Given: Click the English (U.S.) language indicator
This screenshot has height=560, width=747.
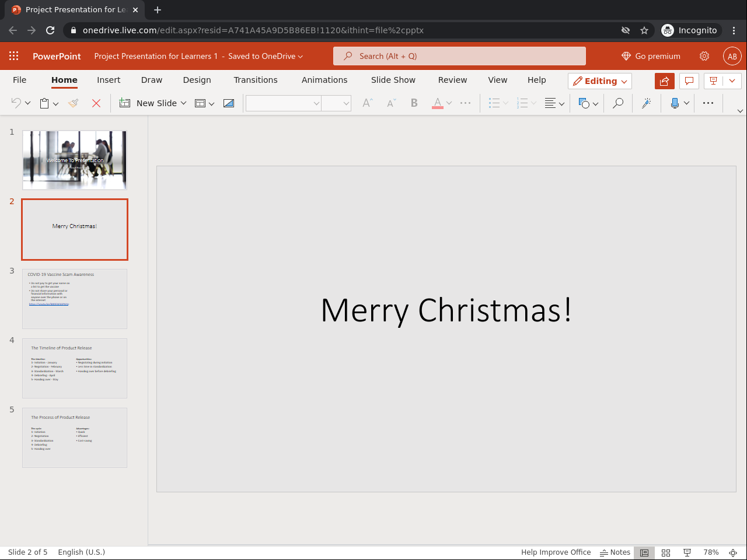Looking at the screenshot, I should (82, 552).
